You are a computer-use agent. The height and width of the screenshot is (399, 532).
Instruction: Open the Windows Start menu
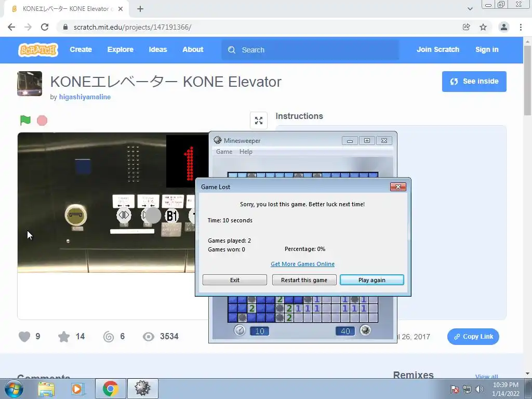14,389
